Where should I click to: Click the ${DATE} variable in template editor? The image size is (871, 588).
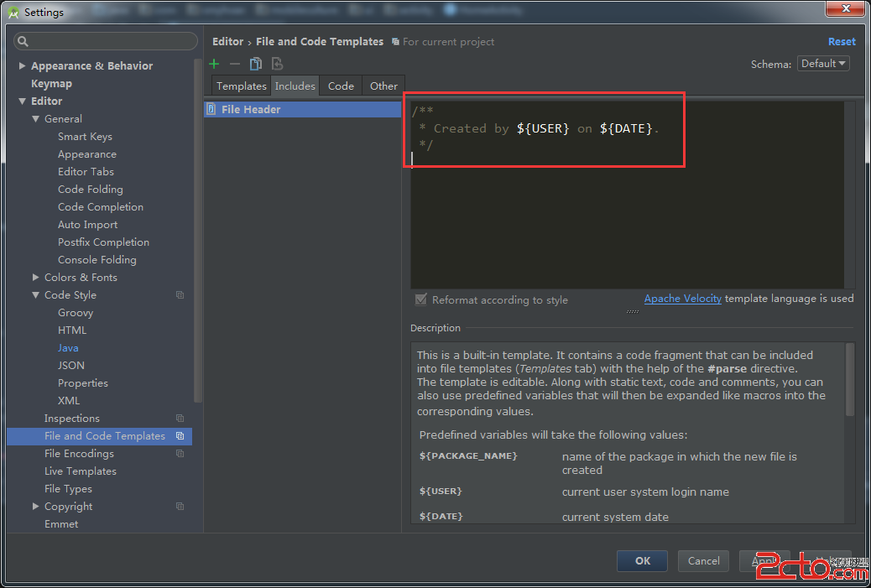click(626, 129)
